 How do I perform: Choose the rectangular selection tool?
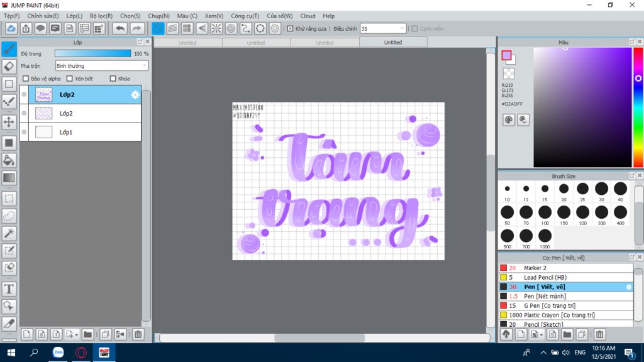click(x=9, y=199)
